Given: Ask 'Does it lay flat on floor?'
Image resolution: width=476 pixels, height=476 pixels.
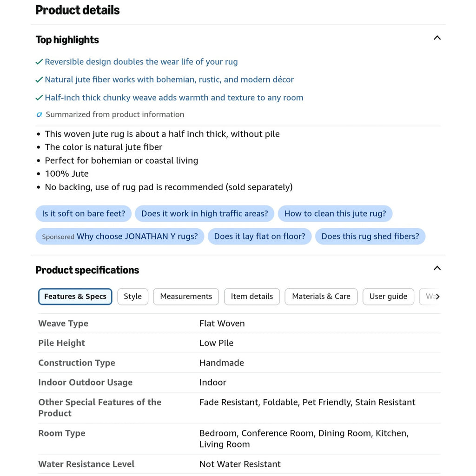Looking at the screenshot, I should click(259, 236).
